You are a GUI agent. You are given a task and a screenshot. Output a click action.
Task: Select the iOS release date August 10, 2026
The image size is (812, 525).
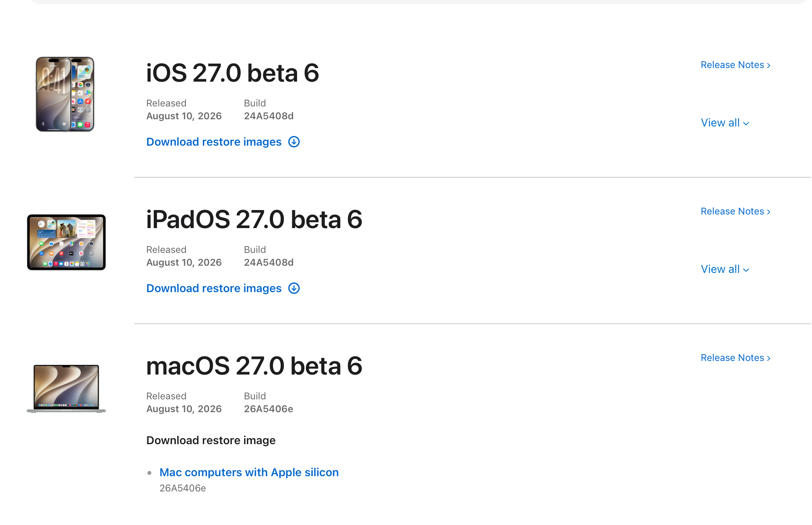(184, 116)
